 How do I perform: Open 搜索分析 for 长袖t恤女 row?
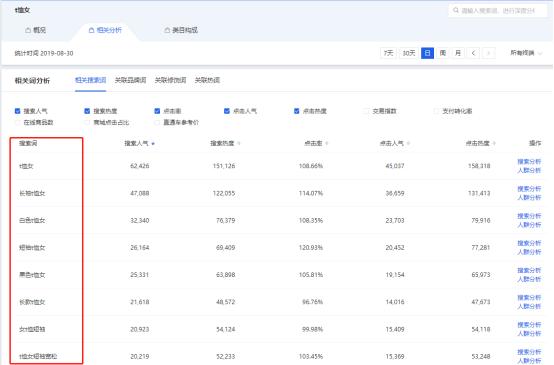pos(529,189)
